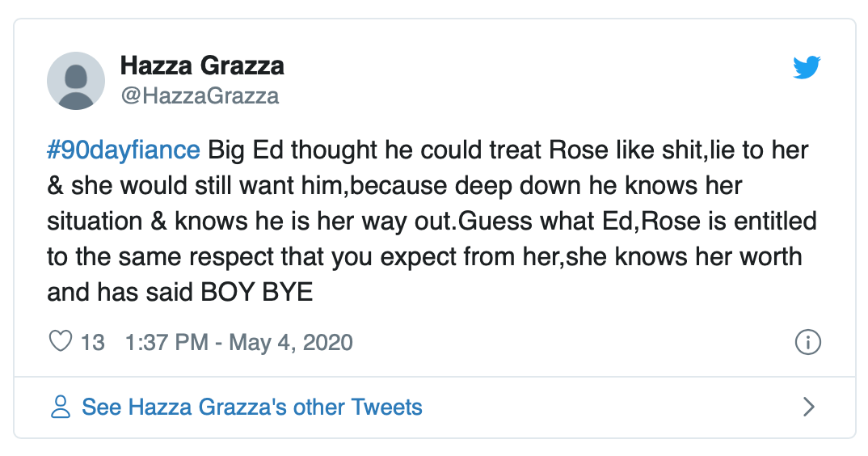See Hazza Grazza's other Tweets
Image resolution: width=868 pixels, height=456 pixels.
click(x=251, y=406)
